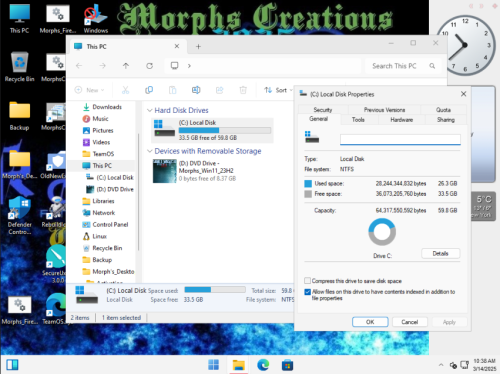Switch to the Security tab
Viewport: 500px width, 374px height.
click(323, 110)
